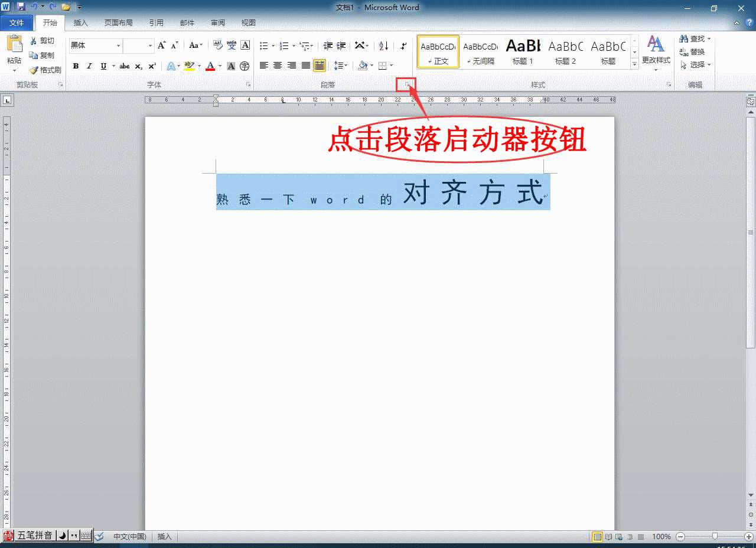Switch to 阅读版式 view in status bar

coord(609,537)
